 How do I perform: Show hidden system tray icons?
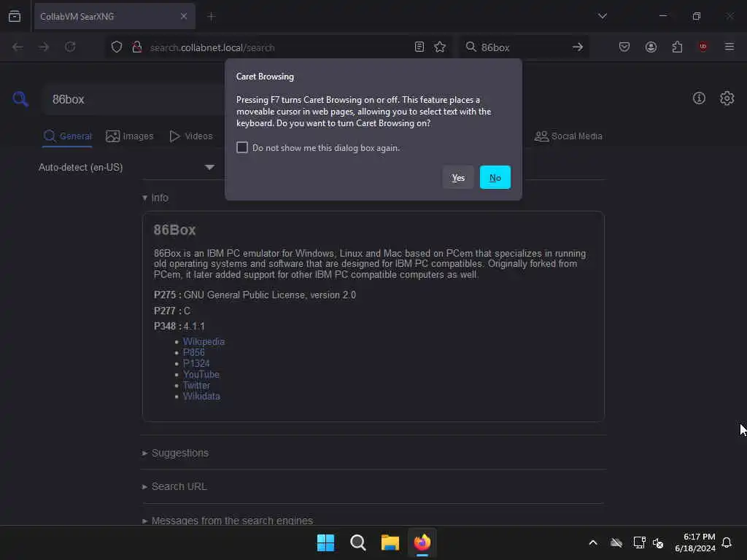(x=593, y=542)
